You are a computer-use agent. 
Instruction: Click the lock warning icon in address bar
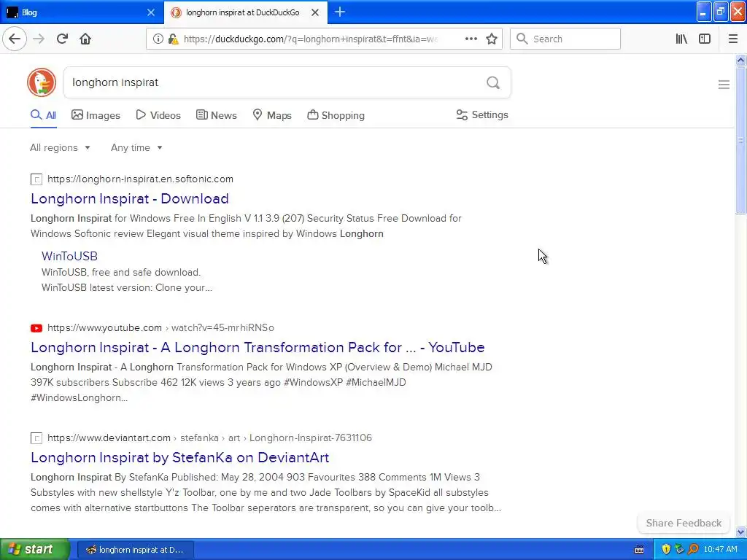tap(174, 39)
